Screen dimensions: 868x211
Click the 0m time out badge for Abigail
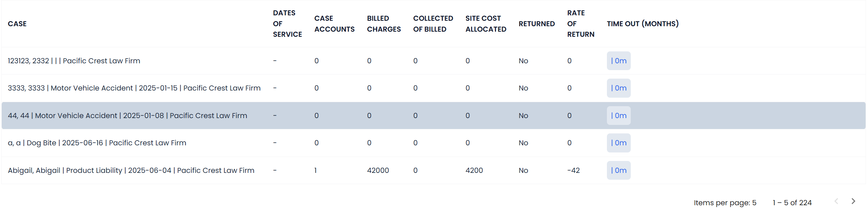click(x=618, y=170)
